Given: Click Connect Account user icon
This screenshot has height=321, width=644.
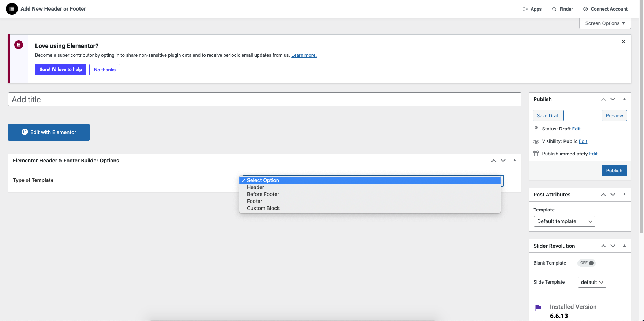Looking at the screenshot, I should [x=585, y=9].
